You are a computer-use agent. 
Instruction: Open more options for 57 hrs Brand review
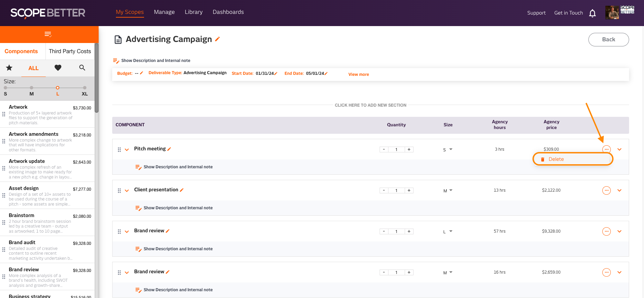[x=606, y=231]
